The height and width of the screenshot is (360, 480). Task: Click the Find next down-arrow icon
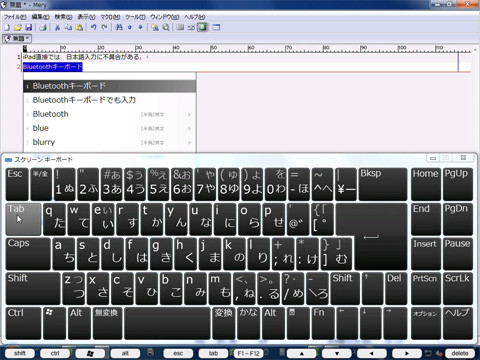click(x=140, y=27)
